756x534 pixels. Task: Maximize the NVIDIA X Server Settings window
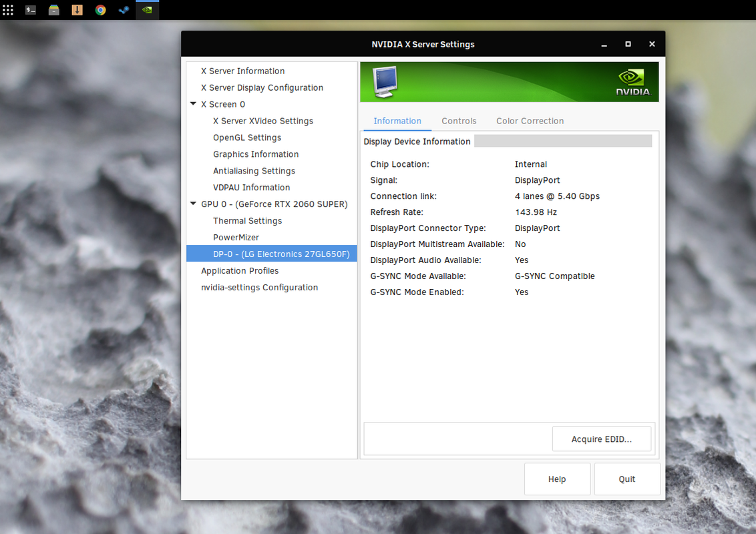tap(628, 44)
